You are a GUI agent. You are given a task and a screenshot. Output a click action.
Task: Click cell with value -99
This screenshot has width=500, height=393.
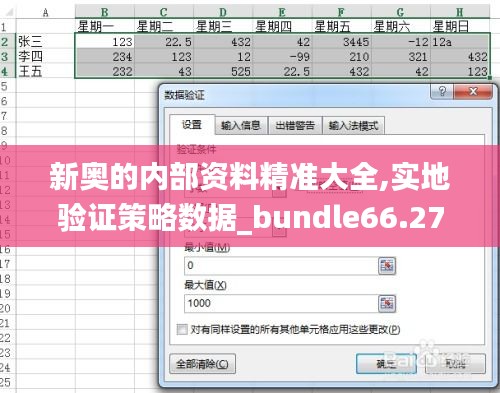tap(282, 56)
